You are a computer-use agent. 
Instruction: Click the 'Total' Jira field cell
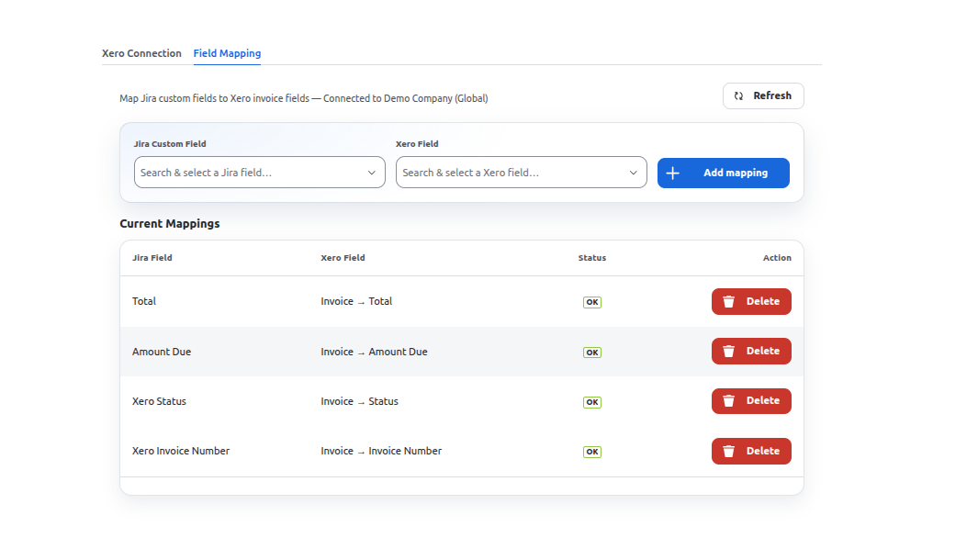pyautogui.click(x=144, y=301)
